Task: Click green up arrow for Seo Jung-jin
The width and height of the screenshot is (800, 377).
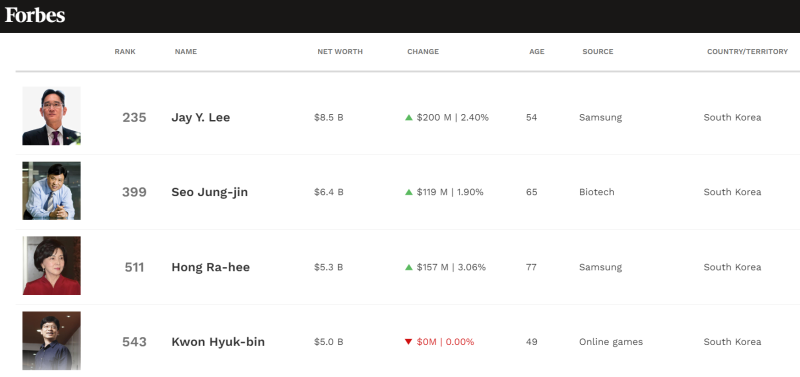Action: point(409,192)
